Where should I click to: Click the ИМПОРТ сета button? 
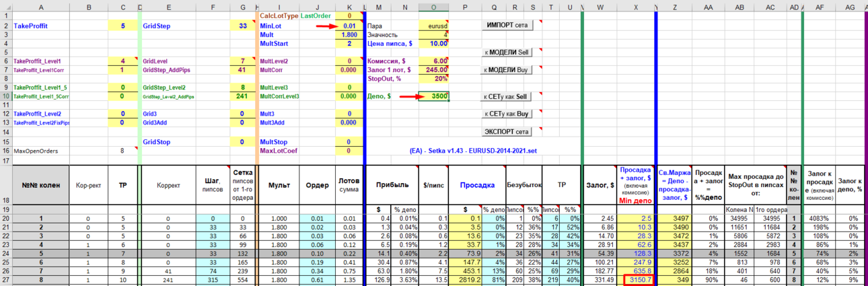[507, 25]
